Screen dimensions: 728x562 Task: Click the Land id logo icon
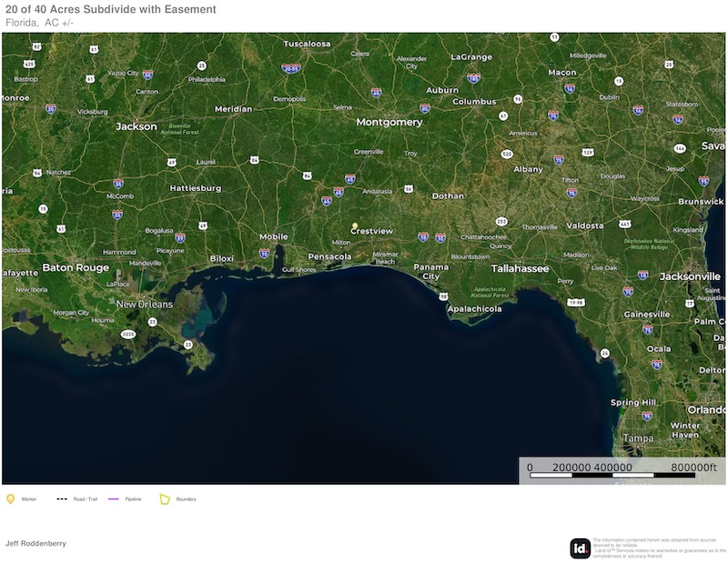580,548
